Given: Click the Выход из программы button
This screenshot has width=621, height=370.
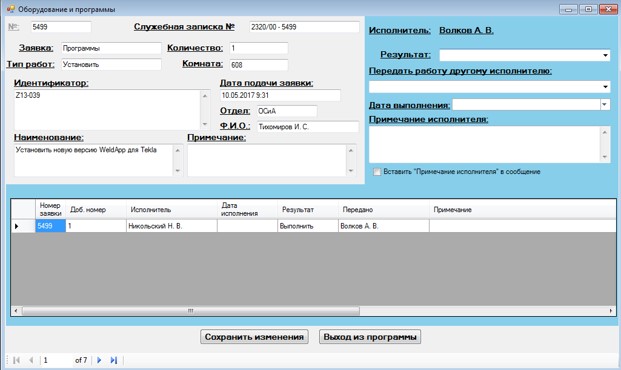Looking at the screenshot, I should point(370,337).
